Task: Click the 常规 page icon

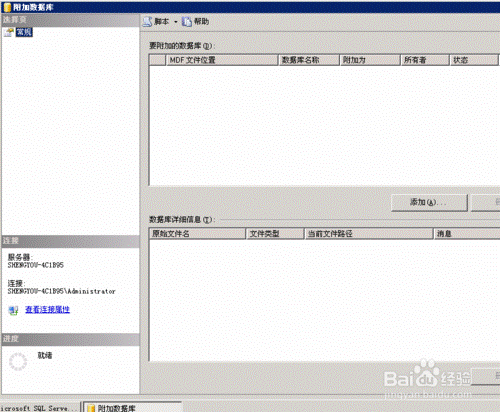Action: tap(9, 32)
